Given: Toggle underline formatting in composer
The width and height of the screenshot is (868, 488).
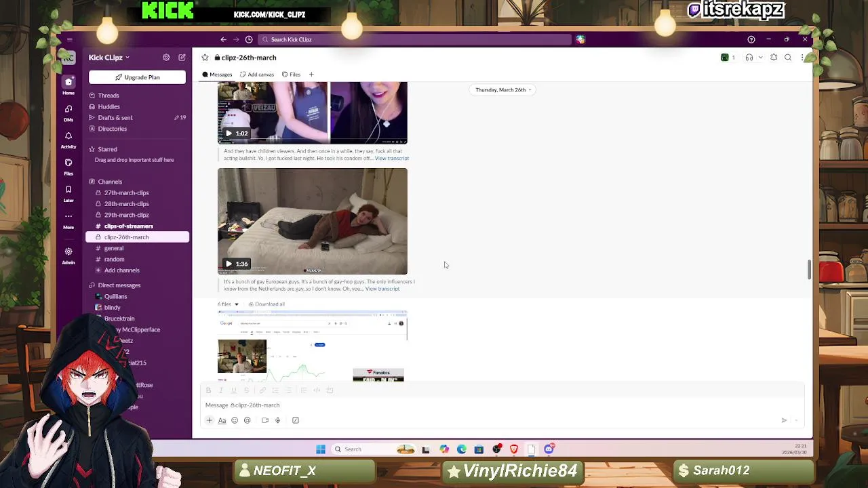Looking at the screenshot, I should 233,390.
